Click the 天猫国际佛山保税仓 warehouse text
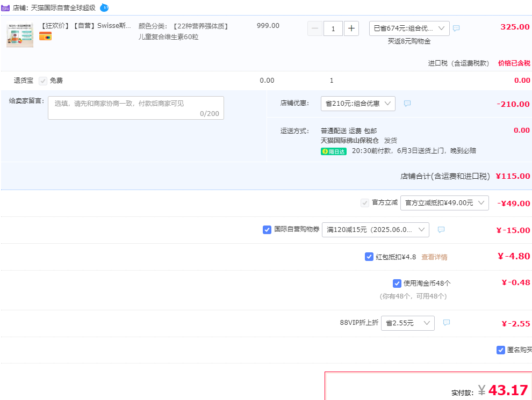The height and width of the screenshot is (400, 532). [x=349, y=140]
